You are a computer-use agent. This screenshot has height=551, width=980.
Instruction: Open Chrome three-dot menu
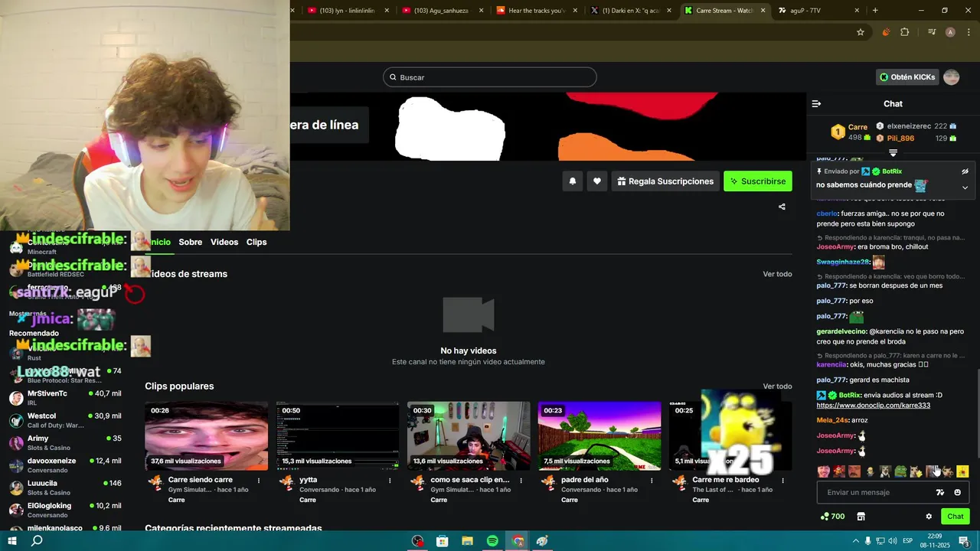968,32
